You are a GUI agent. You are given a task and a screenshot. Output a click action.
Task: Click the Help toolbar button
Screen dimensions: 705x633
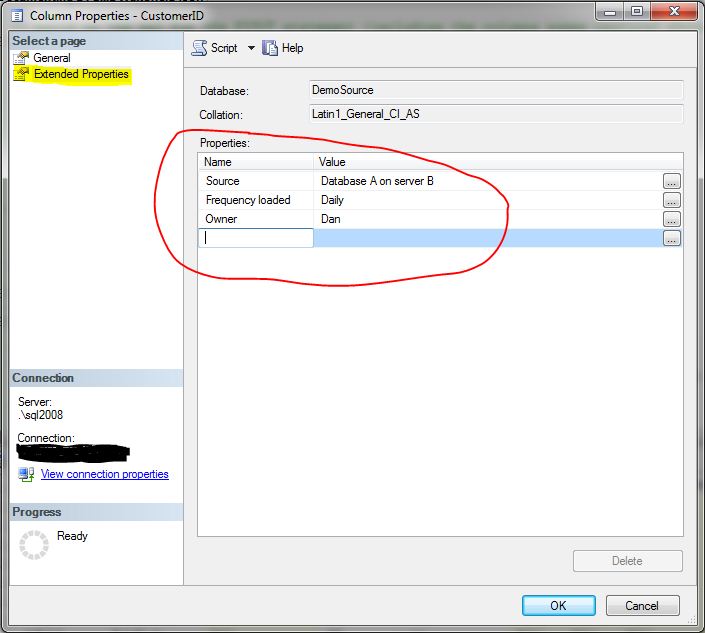click(283, 48)
